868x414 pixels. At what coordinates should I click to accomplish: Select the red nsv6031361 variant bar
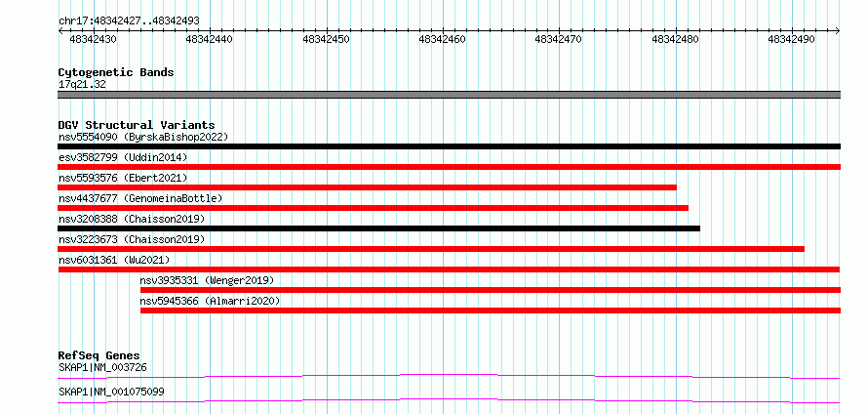pos(450,269)
